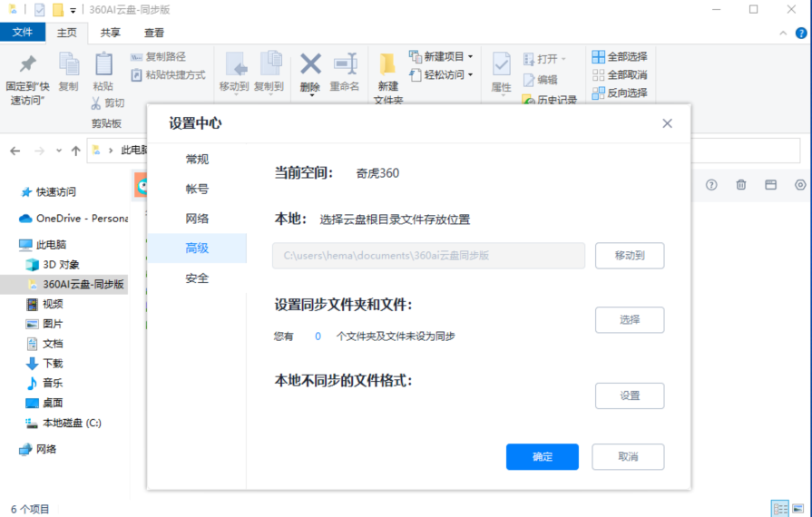
Task: Switch to the View (查看) ribbon tab
Action: pos(154,33)
